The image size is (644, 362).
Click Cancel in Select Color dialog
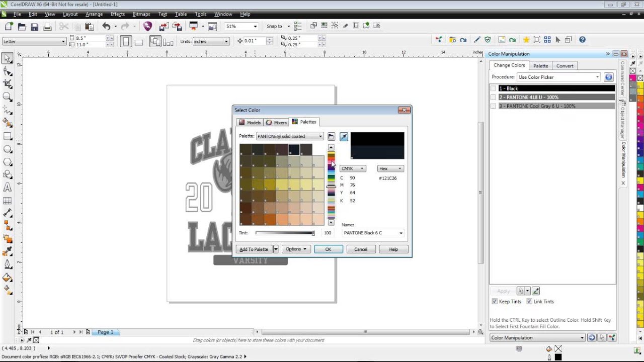pos(361,249)
